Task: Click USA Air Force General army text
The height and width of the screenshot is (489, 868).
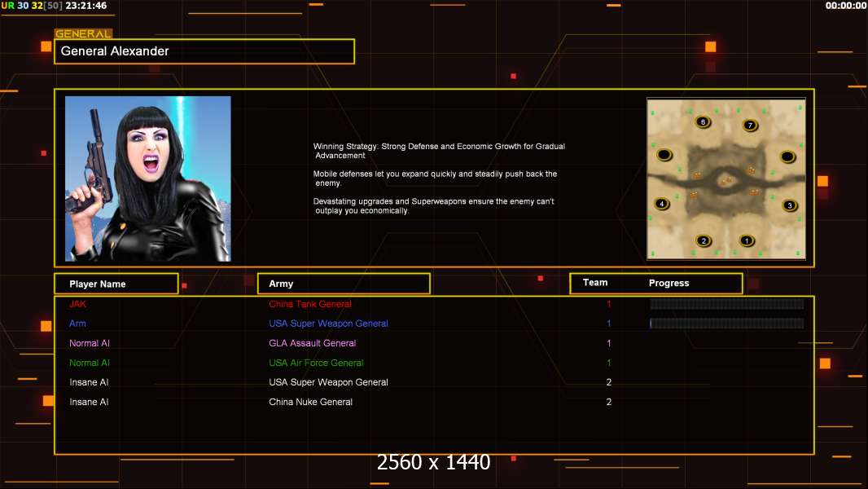Action: coord(316,363)
